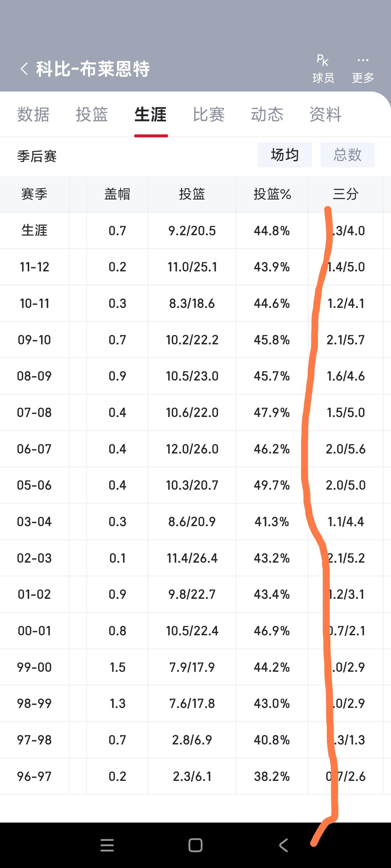Viewport: 391px width, 868px height.
Task: Select the 09-10 season row
Action: 195,340
